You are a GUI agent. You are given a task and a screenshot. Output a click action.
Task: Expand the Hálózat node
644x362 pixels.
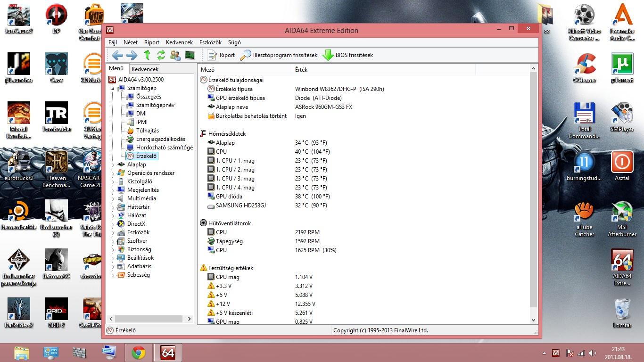[113, 215]
